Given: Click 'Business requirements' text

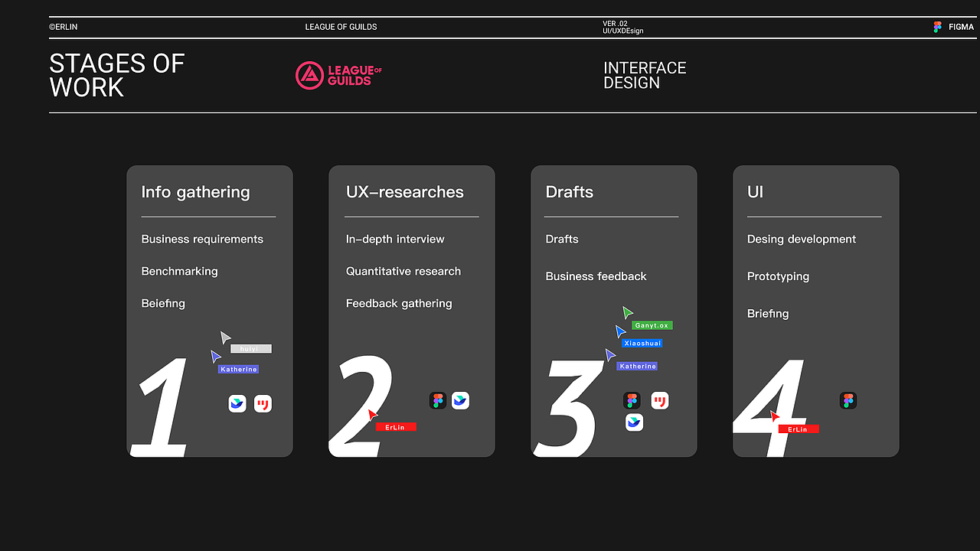Looking at the screenshot, I should click(202, 240).
